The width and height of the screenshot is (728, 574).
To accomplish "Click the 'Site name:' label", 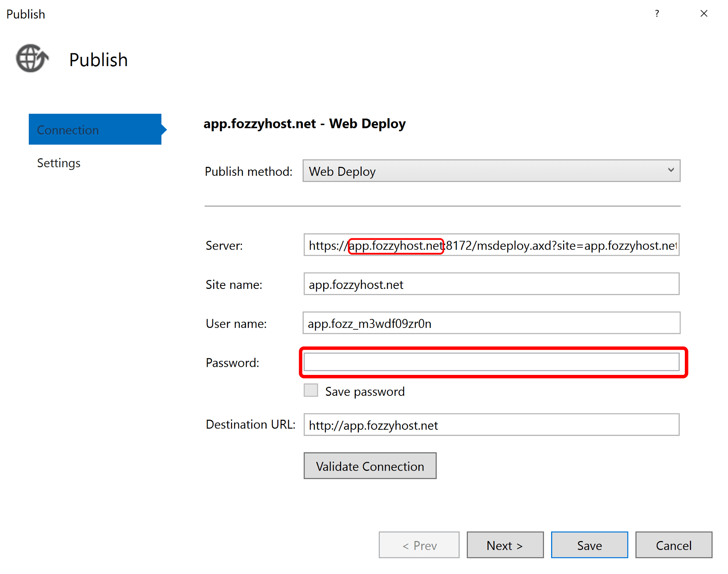I will (234, 285).
